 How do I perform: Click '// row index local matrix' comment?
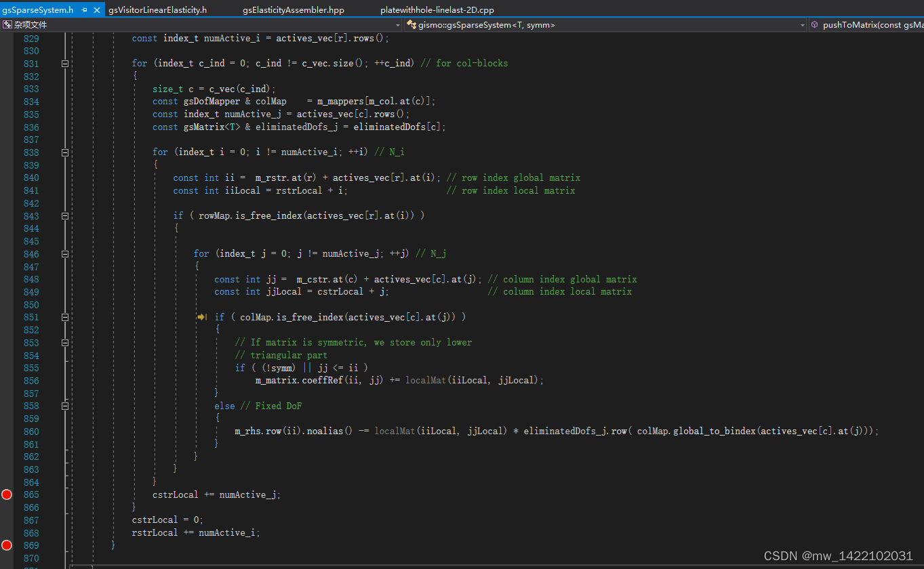point(510,191)
